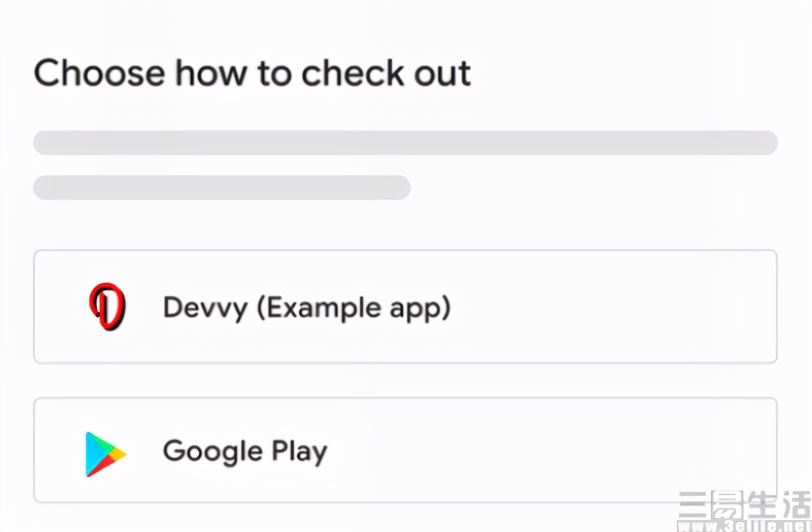
Task: Click the short gray placeholder bar
Action: (x=221, y=187)
